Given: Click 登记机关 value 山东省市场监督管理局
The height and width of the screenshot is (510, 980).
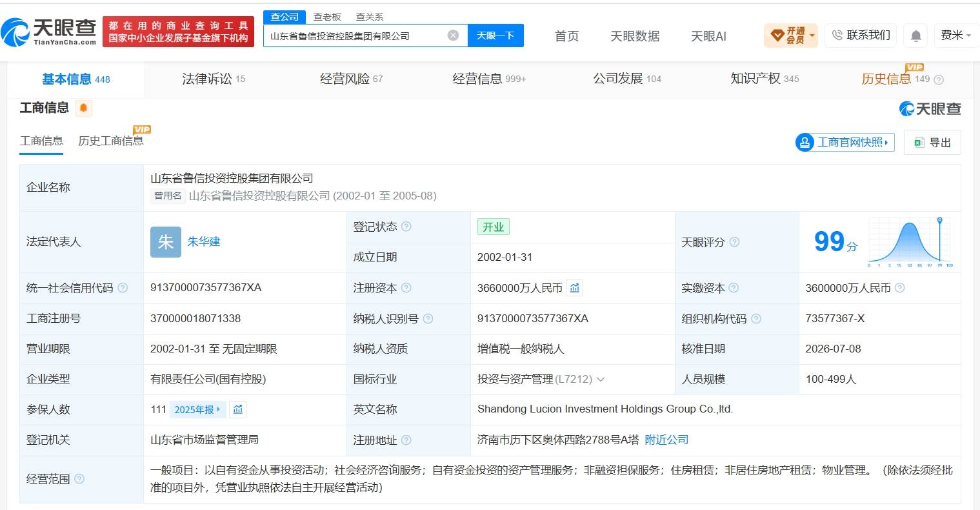Looking at the screenshot, I should [205, 440].
